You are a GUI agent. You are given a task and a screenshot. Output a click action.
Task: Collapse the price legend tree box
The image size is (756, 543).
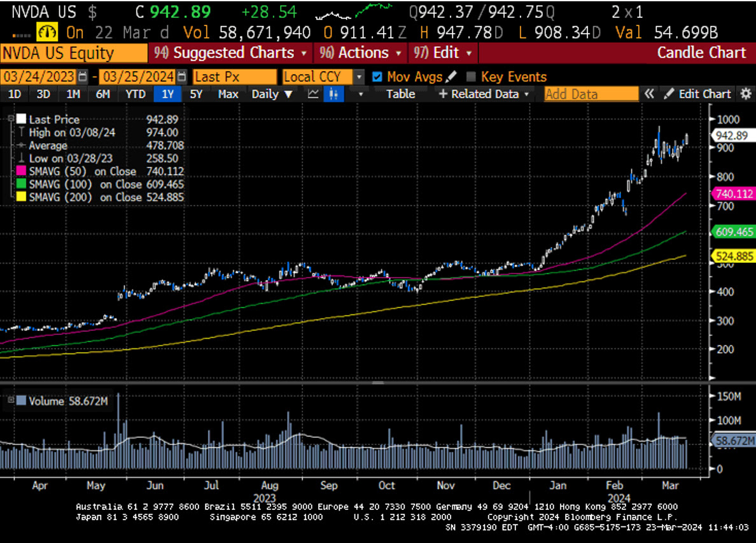[10, 118]
